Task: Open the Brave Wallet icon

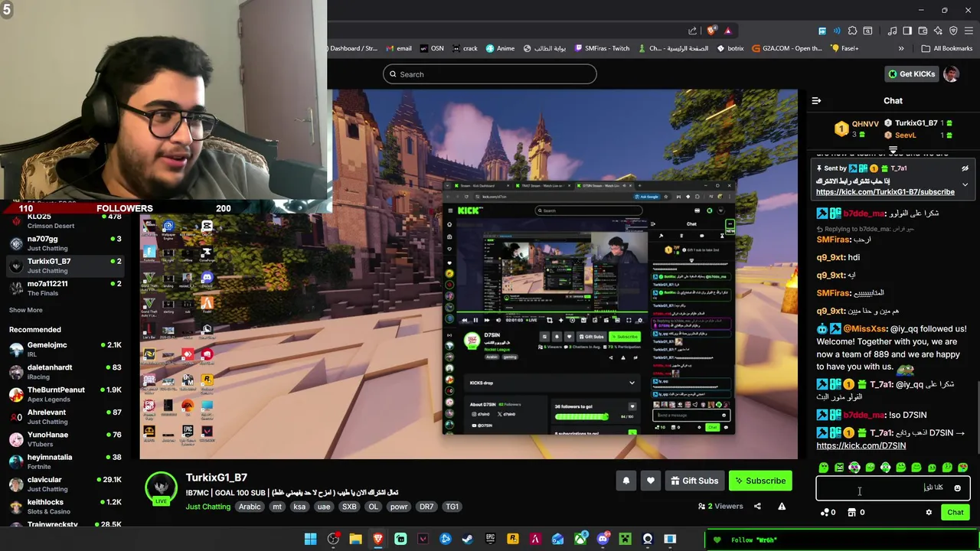Action: 923,31
